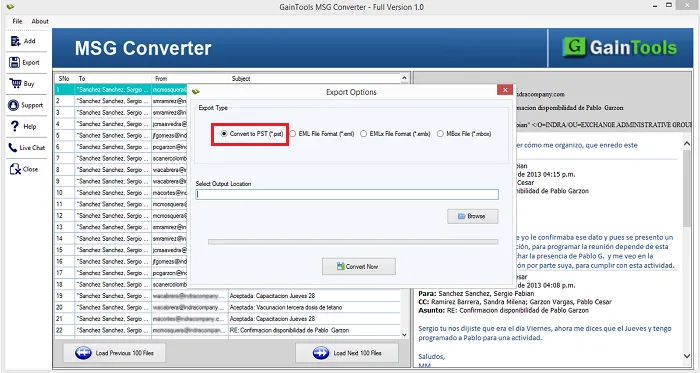
Task: Open the File menu
Action: (17, 21)
